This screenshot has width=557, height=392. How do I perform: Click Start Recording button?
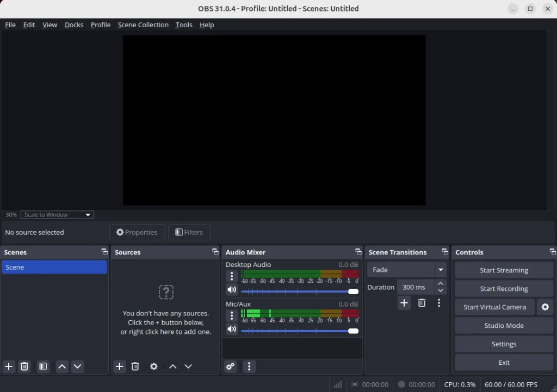504,289
